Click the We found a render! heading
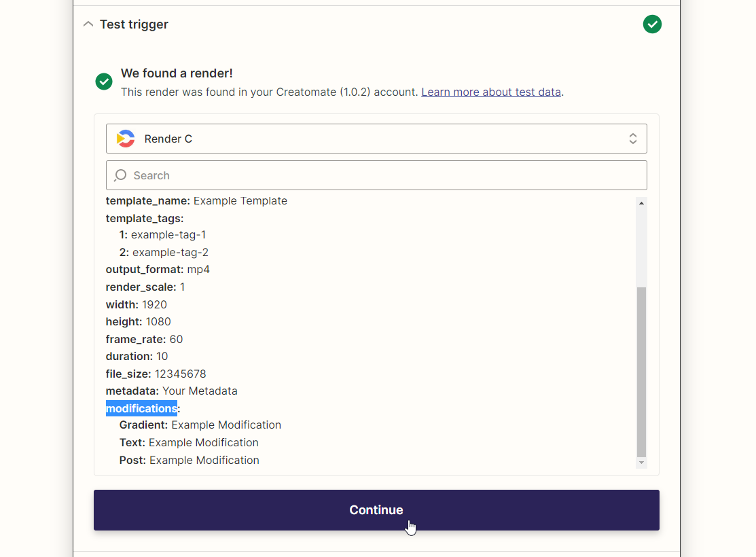Viewport: 756px width, 557px height. [177, 73]
